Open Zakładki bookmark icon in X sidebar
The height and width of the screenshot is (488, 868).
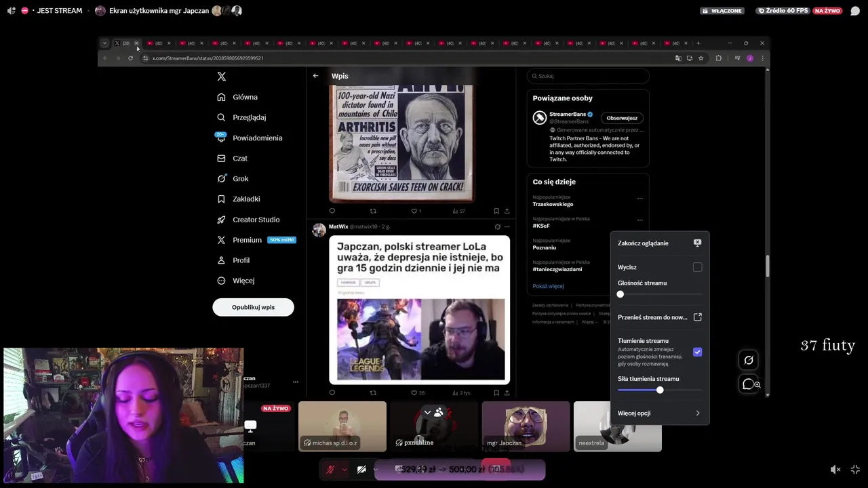tap(221, 199)
